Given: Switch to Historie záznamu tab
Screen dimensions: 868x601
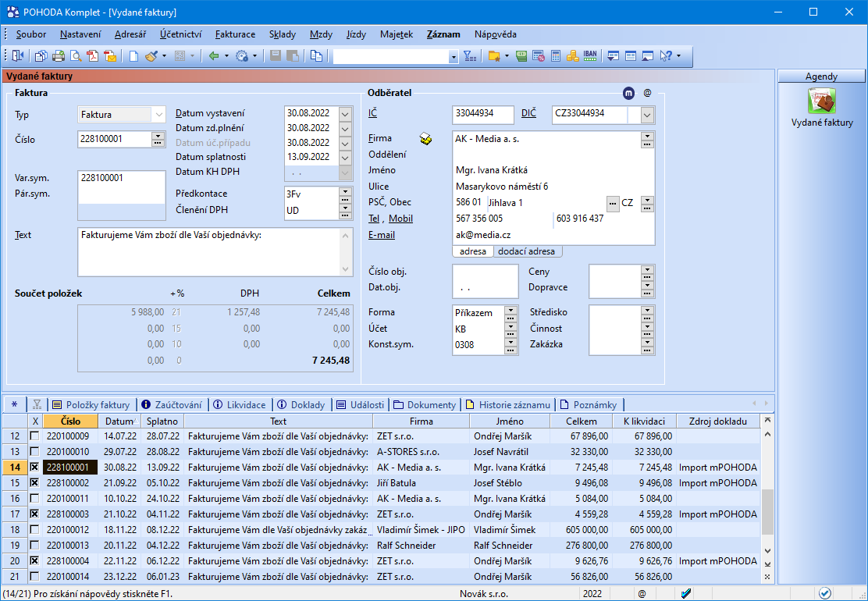Looking at the screenshot, I should pos(507,405).
